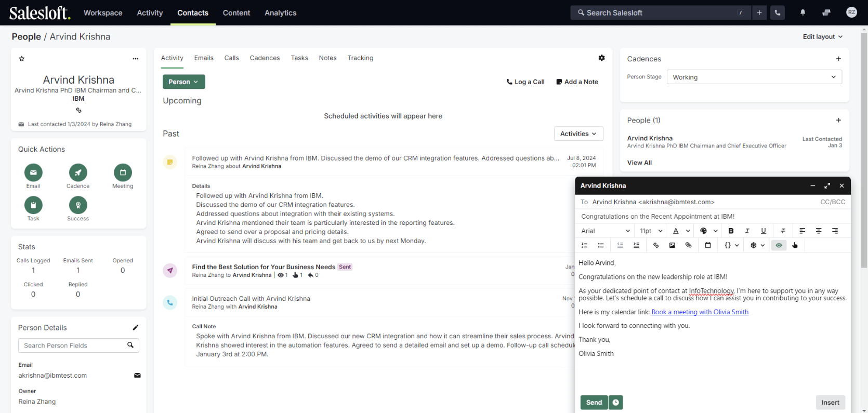Open Arial font family dropdown
This screenshot has width=868, height=413.
coord(606,231)
